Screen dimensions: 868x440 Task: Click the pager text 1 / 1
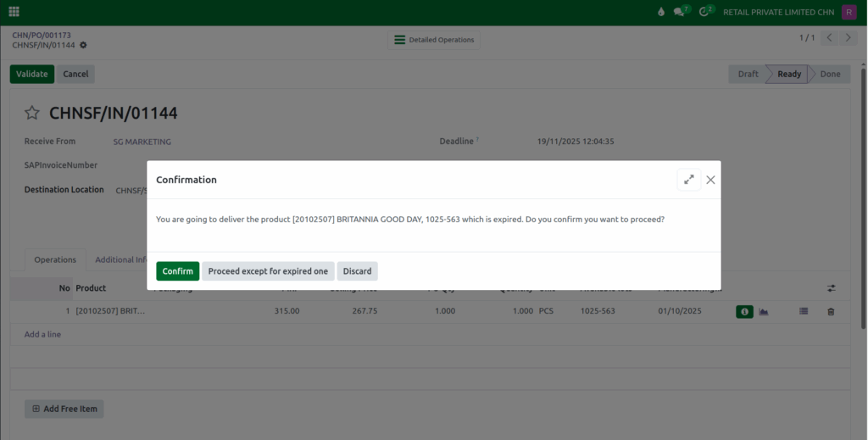point(807,37)
